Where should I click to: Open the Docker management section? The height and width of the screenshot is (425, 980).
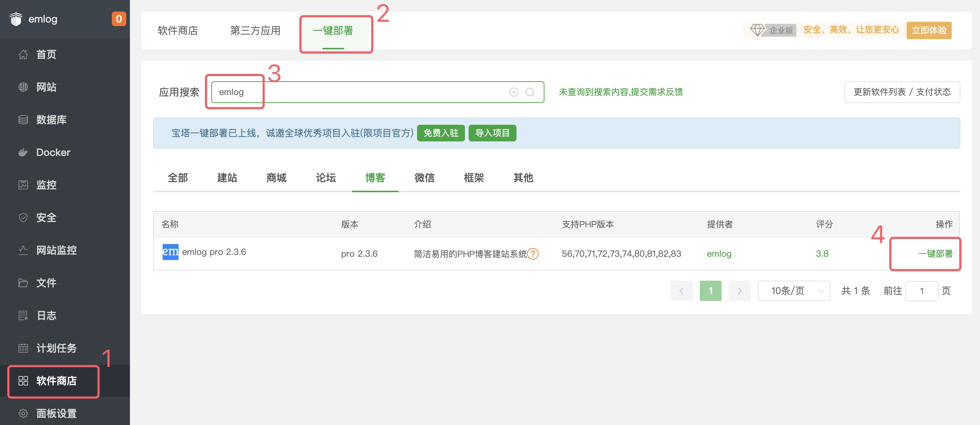coord(53,152)
